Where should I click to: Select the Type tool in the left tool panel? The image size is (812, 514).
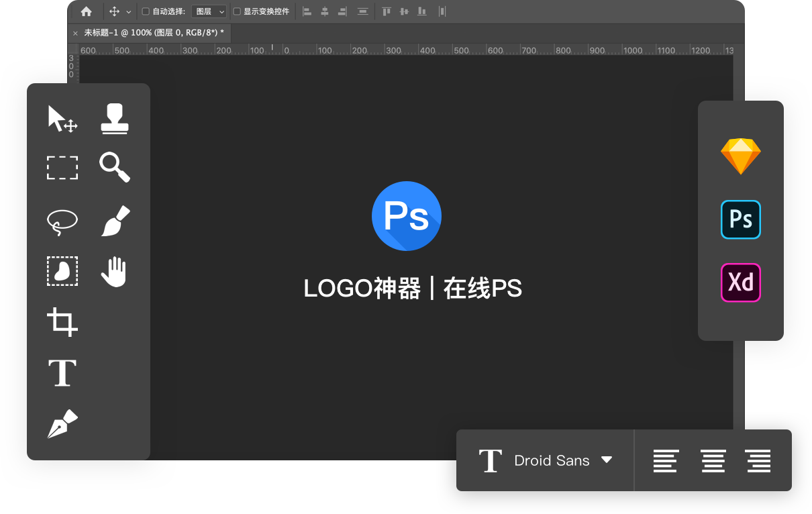[x=62, y=373]
